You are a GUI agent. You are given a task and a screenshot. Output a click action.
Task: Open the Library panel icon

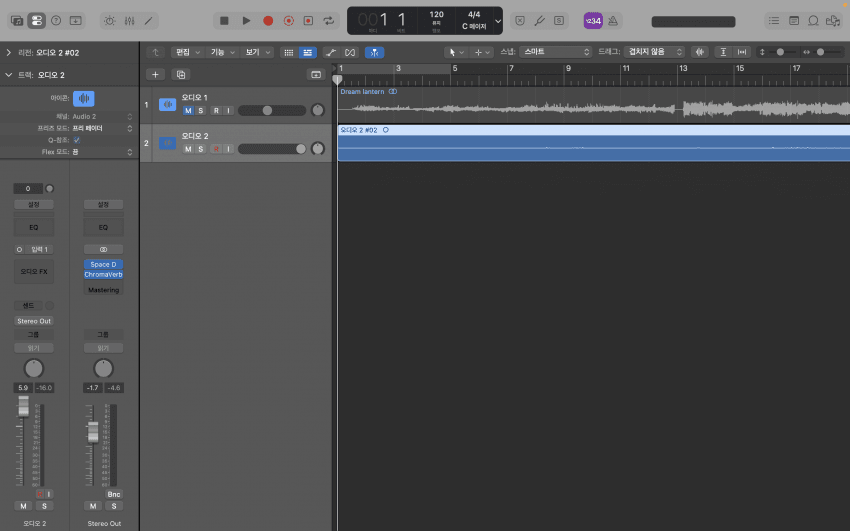(17, 20)
